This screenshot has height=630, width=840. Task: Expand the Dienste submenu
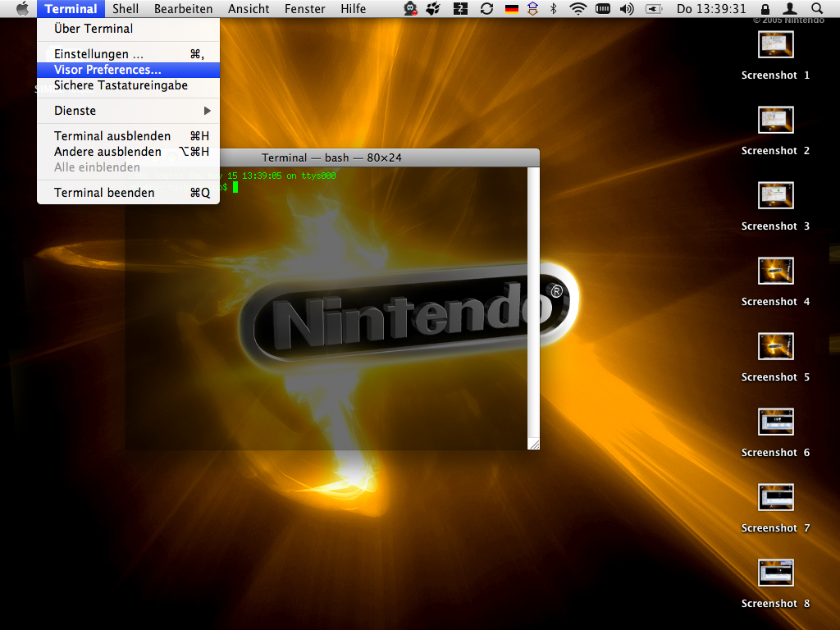(x=128, y=111)
